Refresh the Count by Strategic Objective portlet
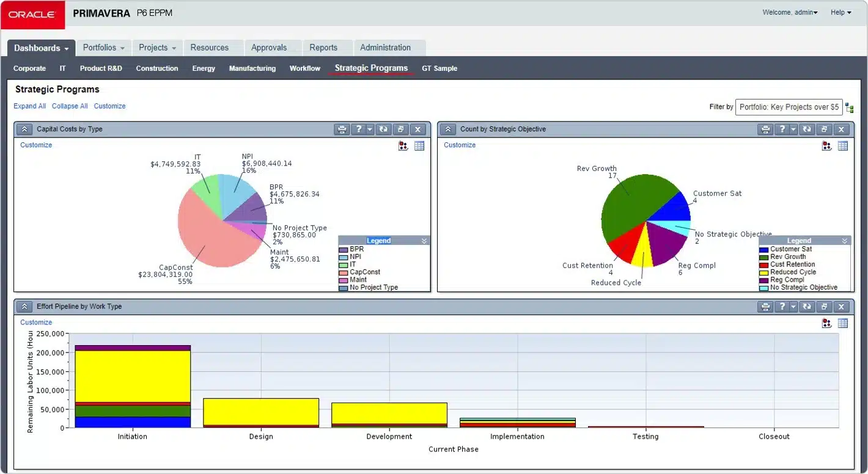Viewport: 868px width, 474px height. point(807,129)
